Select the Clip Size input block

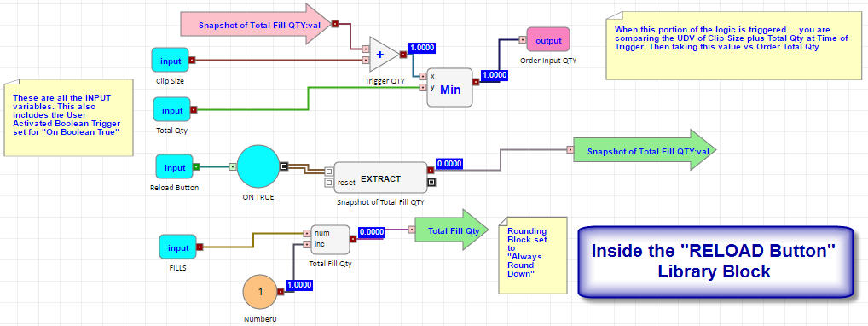(171, 61)
